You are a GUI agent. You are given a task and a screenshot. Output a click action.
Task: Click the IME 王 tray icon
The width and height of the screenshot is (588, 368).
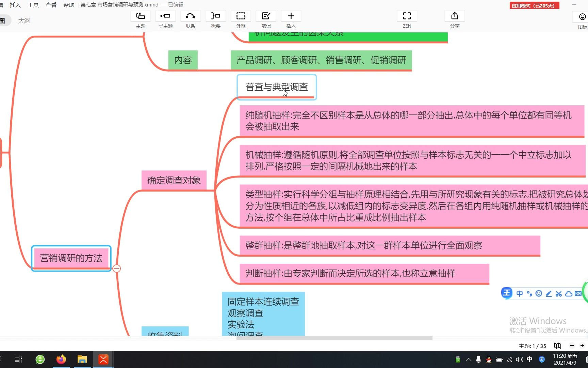tap(542, 359)
